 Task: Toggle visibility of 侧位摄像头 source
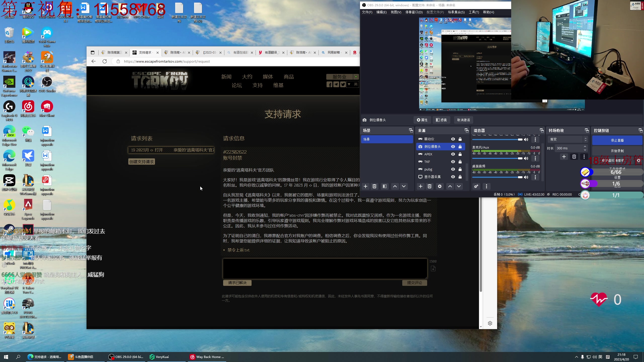453,147
